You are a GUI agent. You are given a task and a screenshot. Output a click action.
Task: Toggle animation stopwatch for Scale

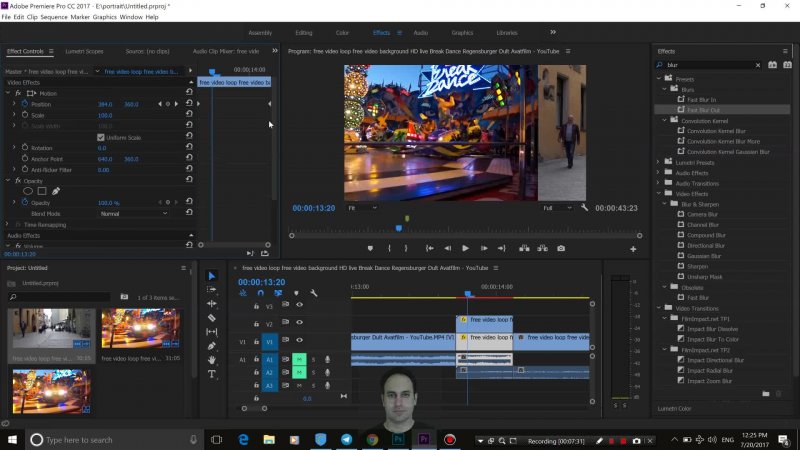pyautogui.click(x=23, y=115)
